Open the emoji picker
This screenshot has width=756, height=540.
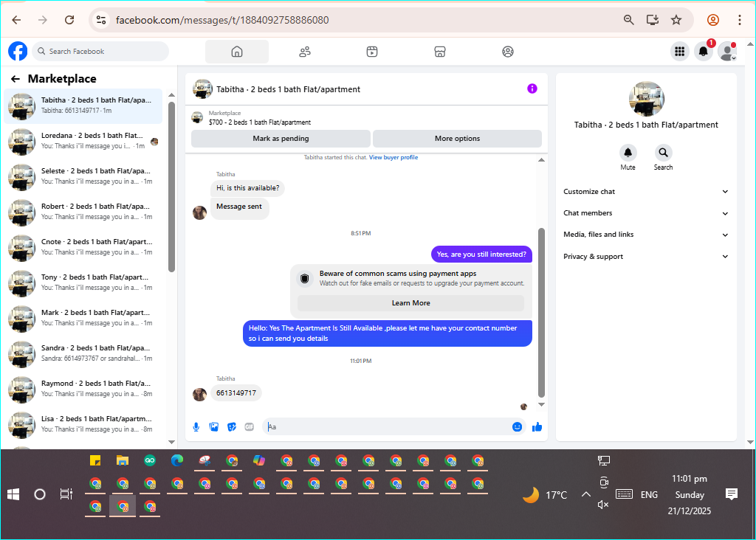[x=517, y=427]
